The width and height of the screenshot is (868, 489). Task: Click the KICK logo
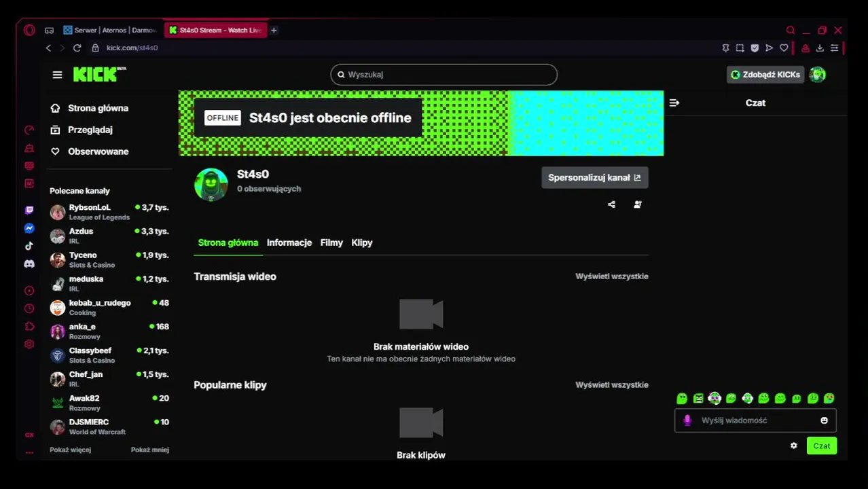pos(99,74)
